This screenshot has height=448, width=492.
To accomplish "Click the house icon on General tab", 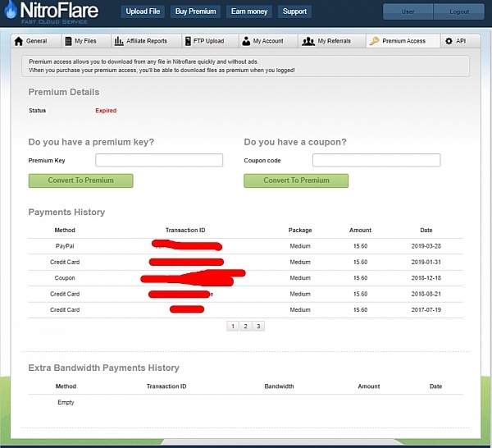I will pyautogui.click(x=19, y=41).
